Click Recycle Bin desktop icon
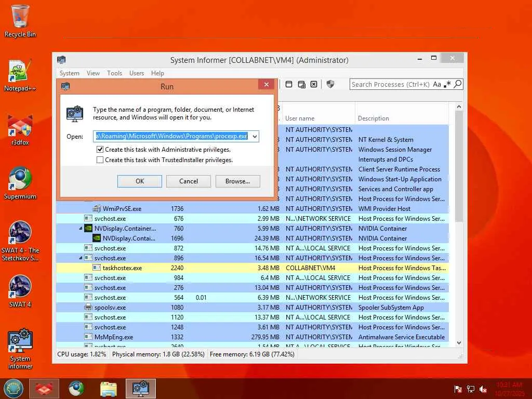Screen dimensions: 532x399 tap(20, 21)
